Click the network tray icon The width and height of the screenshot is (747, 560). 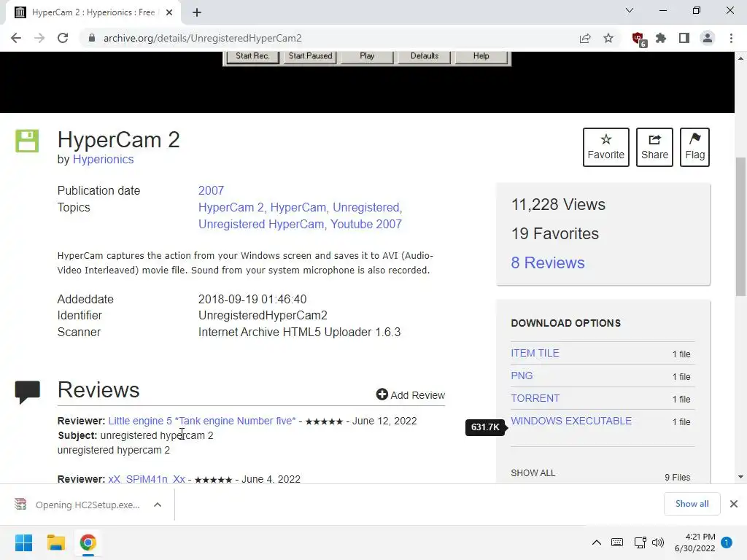(x=640, y=542)
